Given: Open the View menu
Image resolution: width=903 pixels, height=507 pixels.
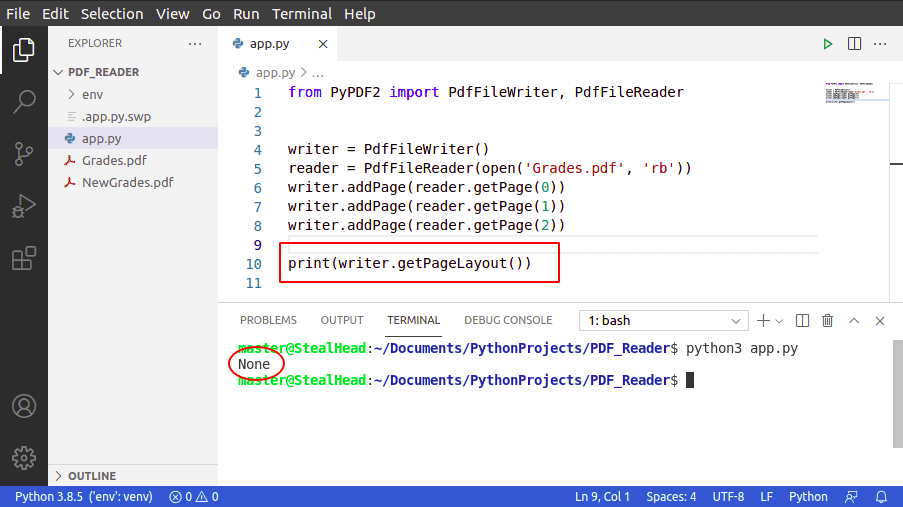Looking at the screenshot, I should pyautogui.click(x=173, y=13).
